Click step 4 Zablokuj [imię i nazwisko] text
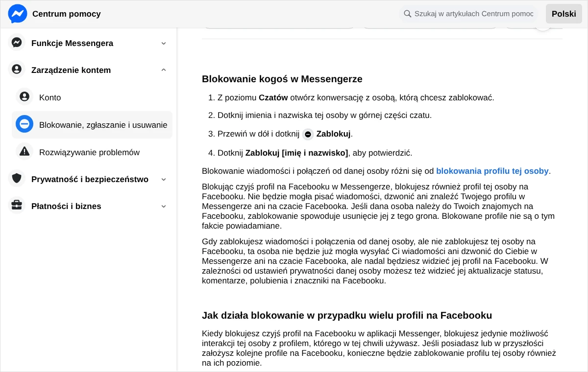The height and width of the screenshot is (372, 588). pos(315,153)
